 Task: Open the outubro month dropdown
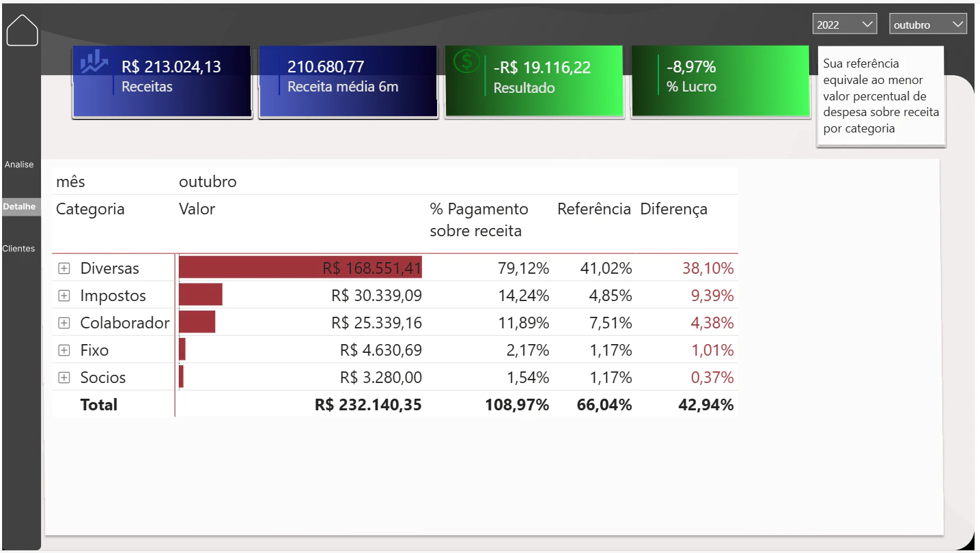coord(928,24)
